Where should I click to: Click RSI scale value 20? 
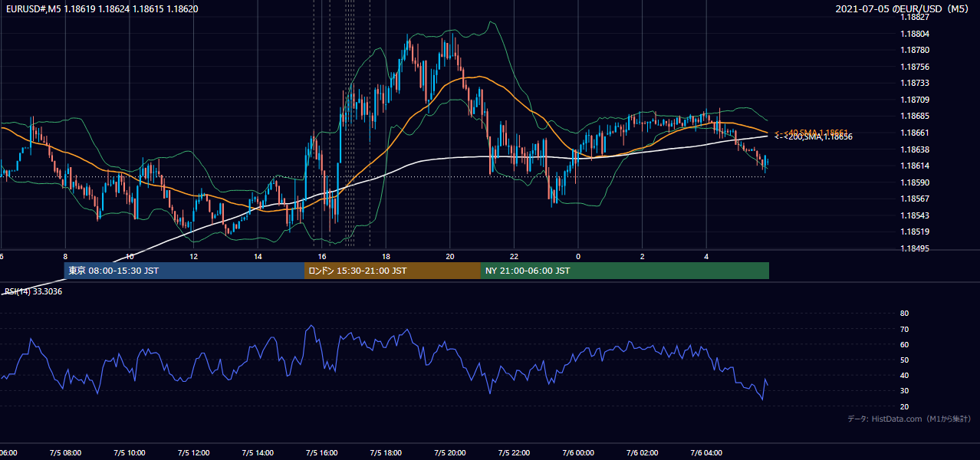coord(904,406)
